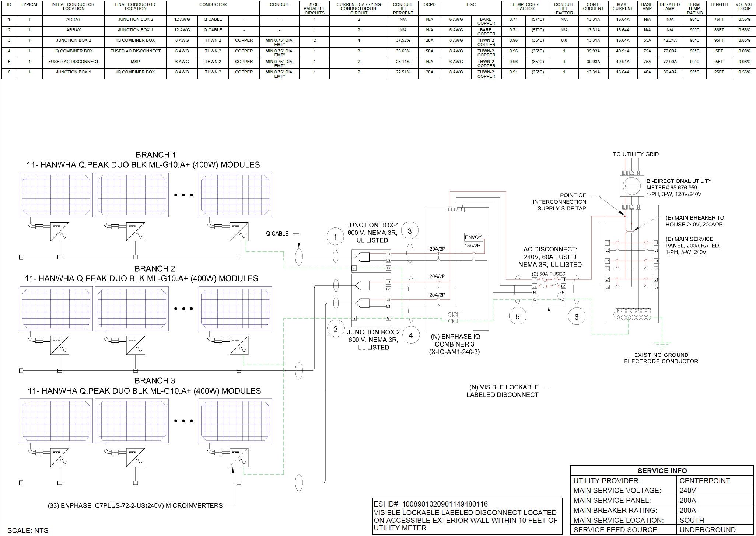Click the bi-directional utility meter symbol
The height and width of the screenshot is (536, 756).
click(631, 186)
